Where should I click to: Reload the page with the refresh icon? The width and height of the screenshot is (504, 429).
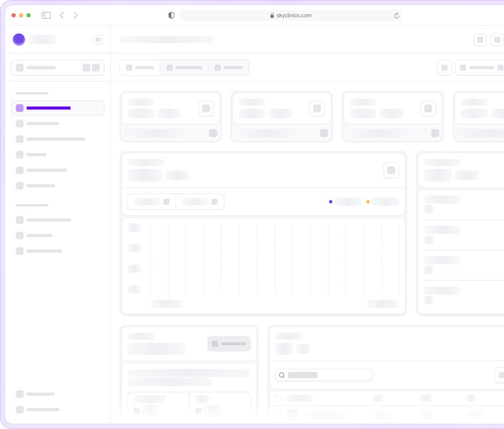coord(396,16)
